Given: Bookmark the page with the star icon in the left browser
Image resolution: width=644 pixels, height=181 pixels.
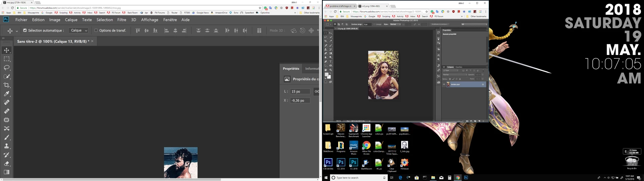Looking at the screenshot, I should 260,8.
